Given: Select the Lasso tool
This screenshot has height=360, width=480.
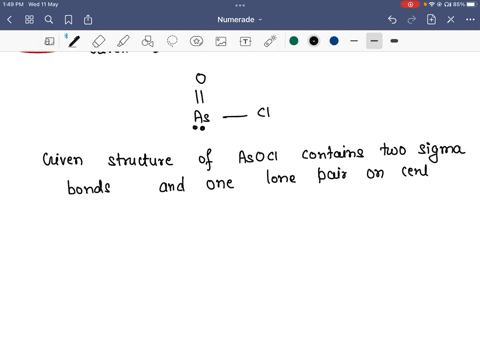Looking at the screenshot, I should click(x=172, y=41).
